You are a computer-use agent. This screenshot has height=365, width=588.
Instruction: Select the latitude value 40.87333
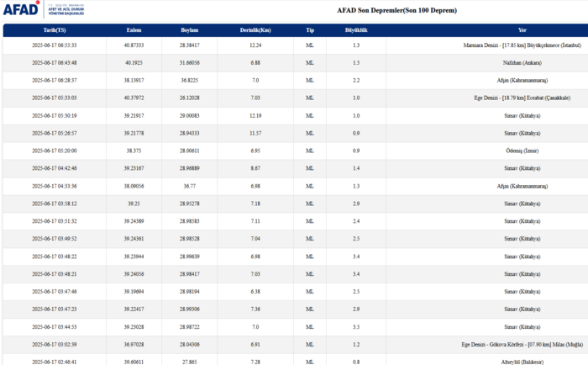pyautogui.click(x=134, y=45)
